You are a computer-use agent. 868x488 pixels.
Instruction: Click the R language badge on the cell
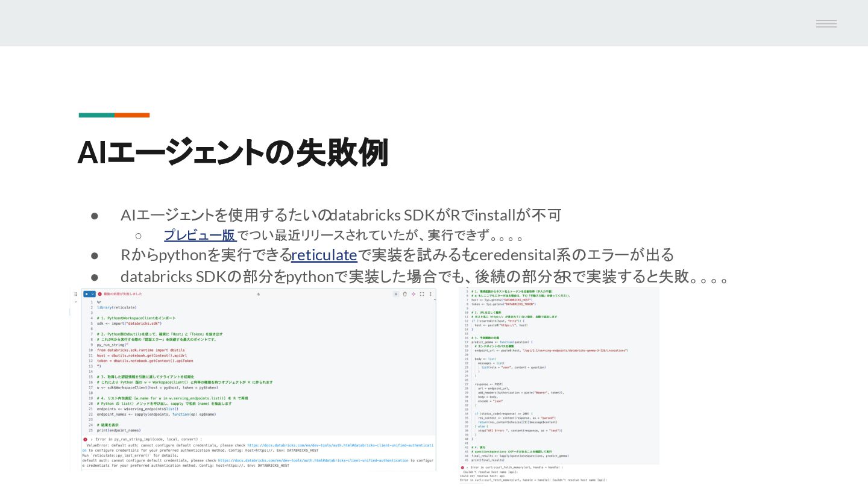pos(396,293)
